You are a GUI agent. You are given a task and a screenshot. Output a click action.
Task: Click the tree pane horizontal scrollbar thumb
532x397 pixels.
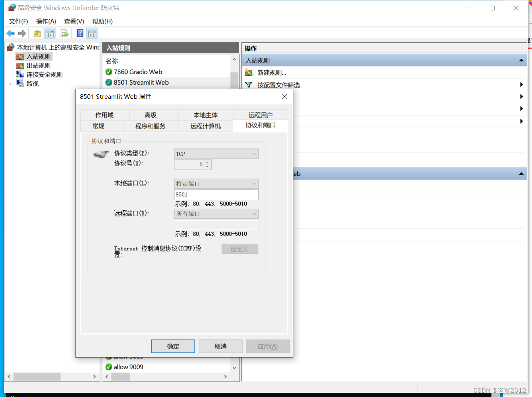37,377
